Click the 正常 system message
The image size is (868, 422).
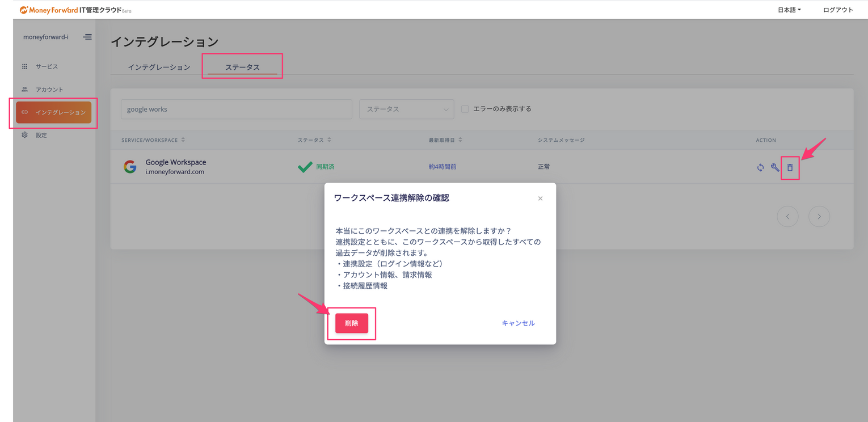click(543, 167)
